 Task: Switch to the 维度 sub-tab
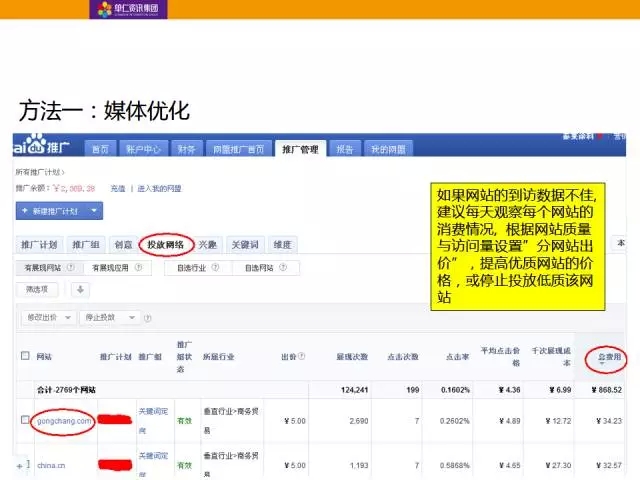coord(282,244)
